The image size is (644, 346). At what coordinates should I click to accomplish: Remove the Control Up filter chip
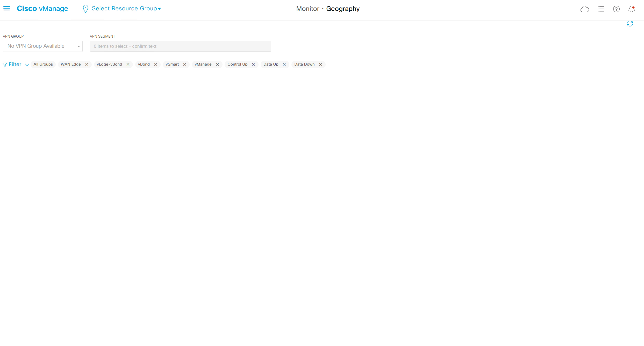[x=253, y=65]
